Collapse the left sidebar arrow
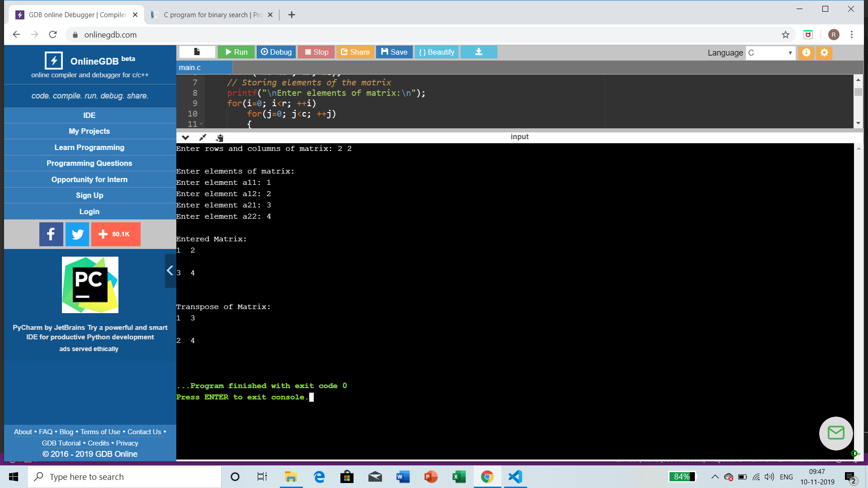Screen dimensions: 868x488 pyautogui.click(x=170, y=271)
